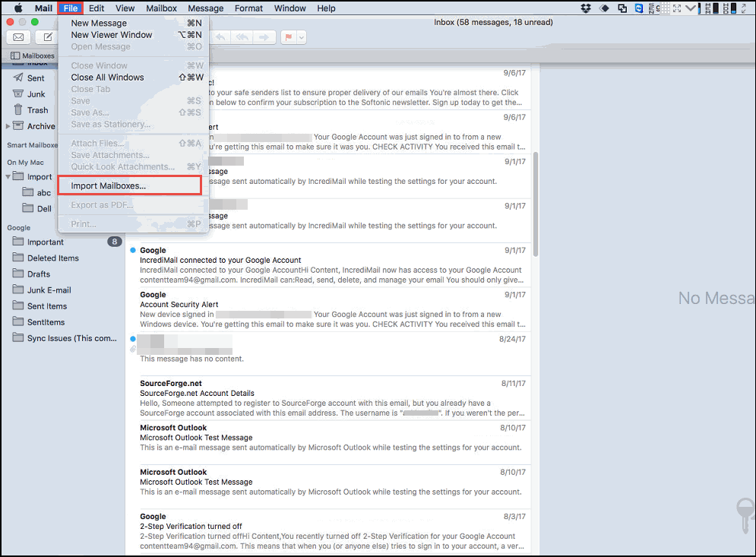Screen dimensions: 756x557
Task: Expand the Archive mailbox disclosure triangle
Action: [8, 126]
